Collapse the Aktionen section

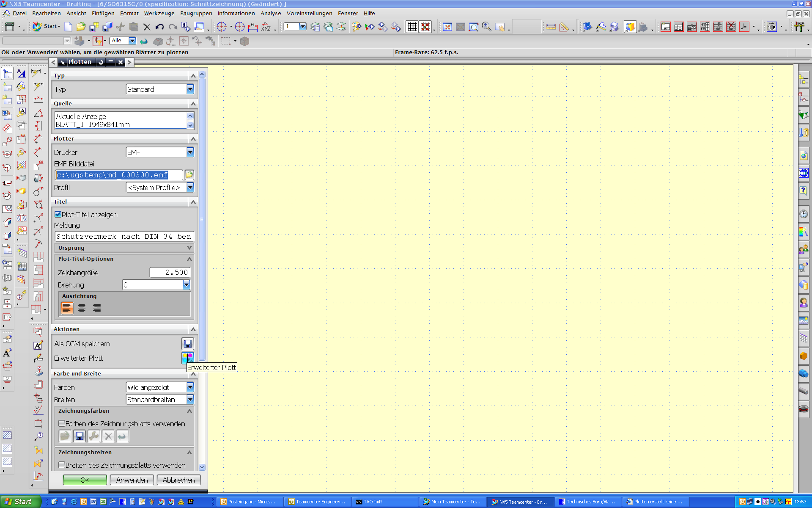[x=193, y=329]
